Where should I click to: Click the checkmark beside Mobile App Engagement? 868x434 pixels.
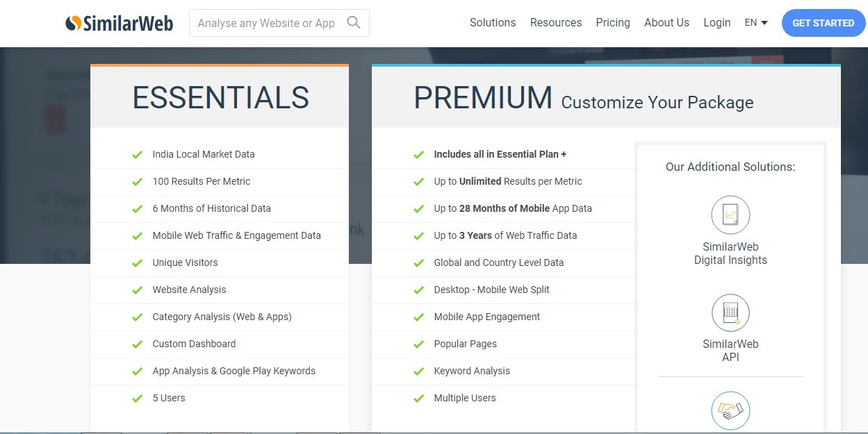point(418,317)
